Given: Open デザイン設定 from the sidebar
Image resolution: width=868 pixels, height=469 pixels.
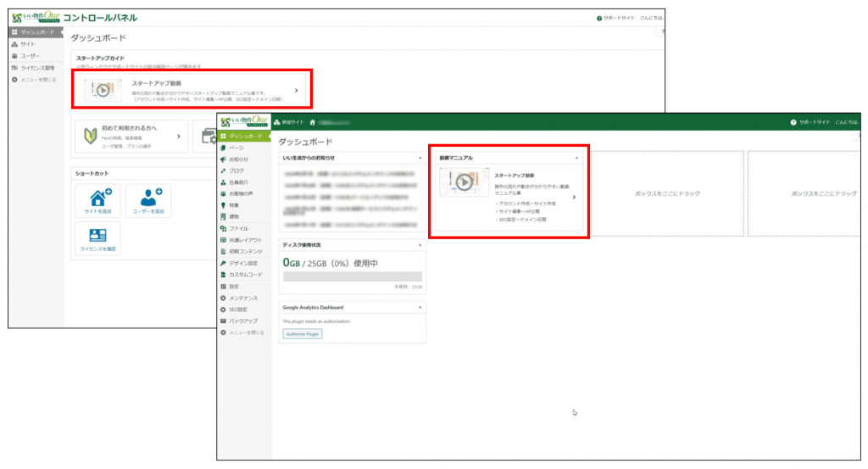Looking at the screenshot, I should pyautogui.click(x=243, y=263).
